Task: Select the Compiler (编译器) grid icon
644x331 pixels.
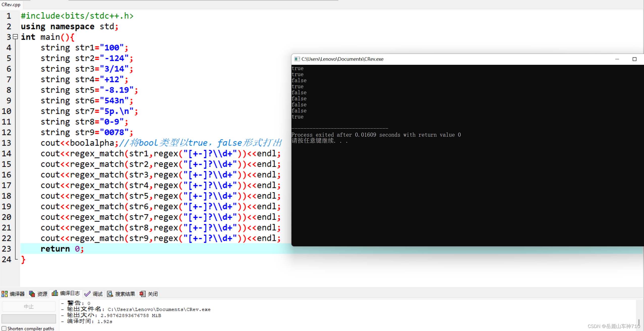Action: [5, 293]
